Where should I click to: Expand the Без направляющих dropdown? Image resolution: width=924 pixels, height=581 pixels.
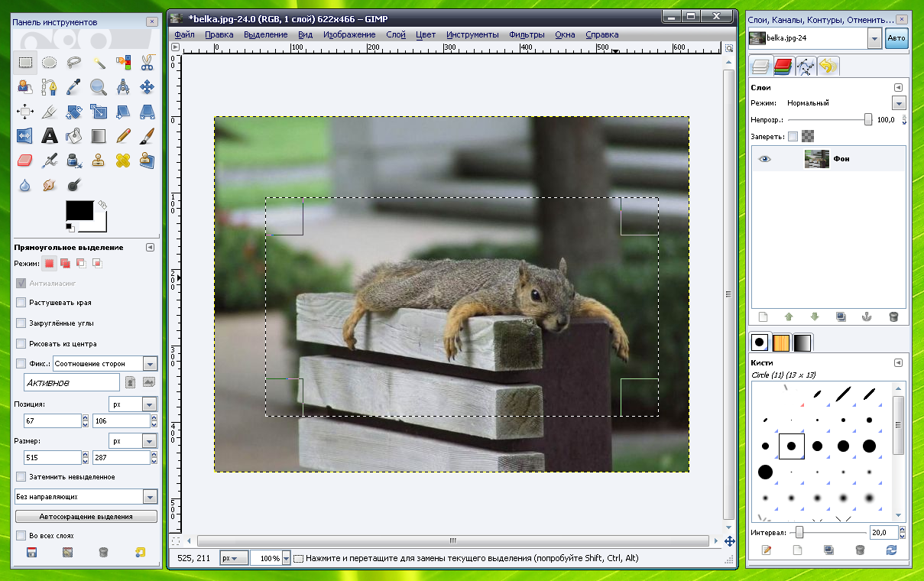click(x=150, y=497)
